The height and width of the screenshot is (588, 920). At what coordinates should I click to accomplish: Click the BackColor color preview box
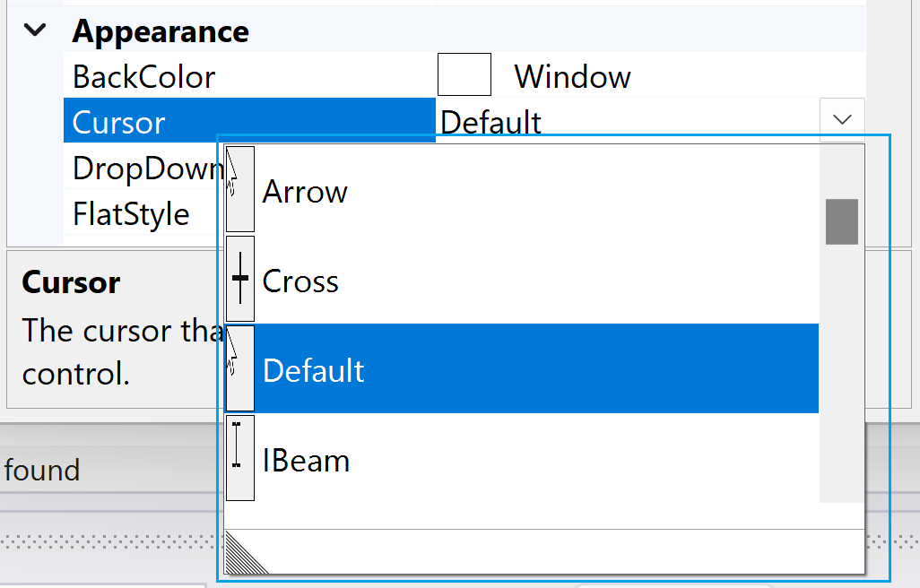pyautogui.click(x=464, y=74)
